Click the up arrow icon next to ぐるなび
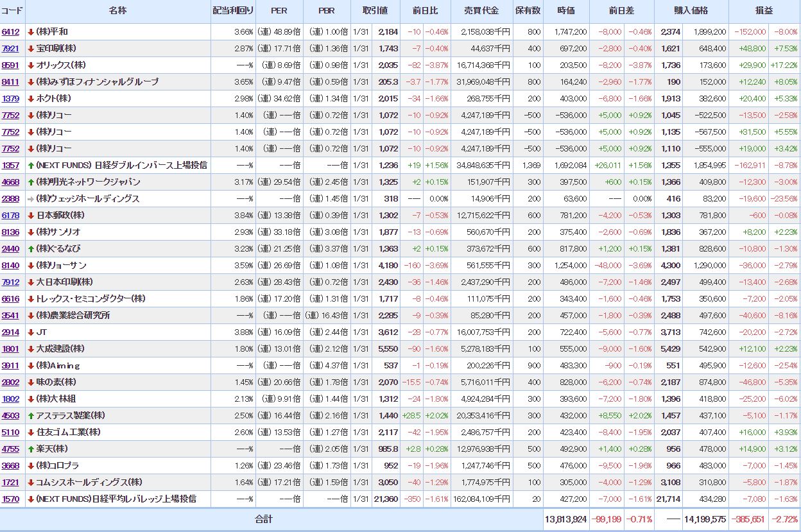Screen dimensions: 801x532 [31, 249]
